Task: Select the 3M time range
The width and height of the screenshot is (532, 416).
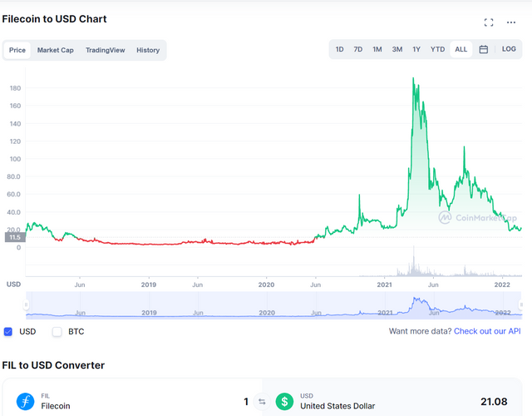Action: pos(397,49)
